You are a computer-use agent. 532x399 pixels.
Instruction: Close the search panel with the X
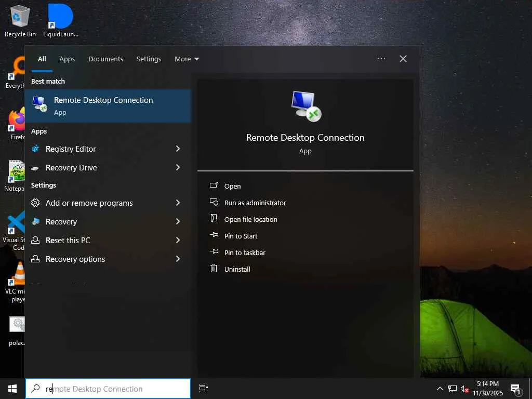[x=403, y=59]
